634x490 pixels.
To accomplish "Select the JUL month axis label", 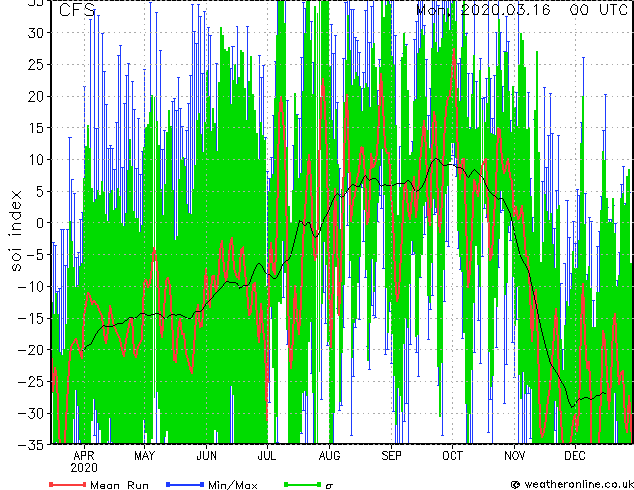I will (267, 456).
